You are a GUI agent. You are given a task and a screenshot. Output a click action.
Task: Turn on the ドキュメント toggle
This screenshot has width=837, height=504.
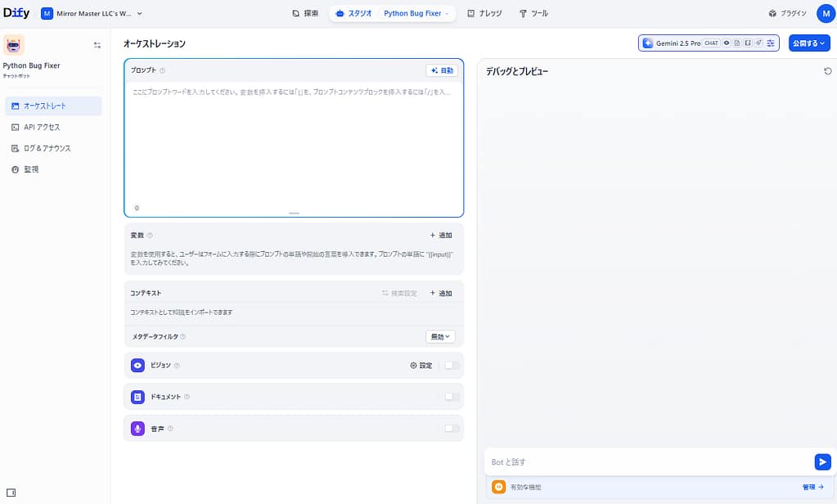[x=452, y=397]
